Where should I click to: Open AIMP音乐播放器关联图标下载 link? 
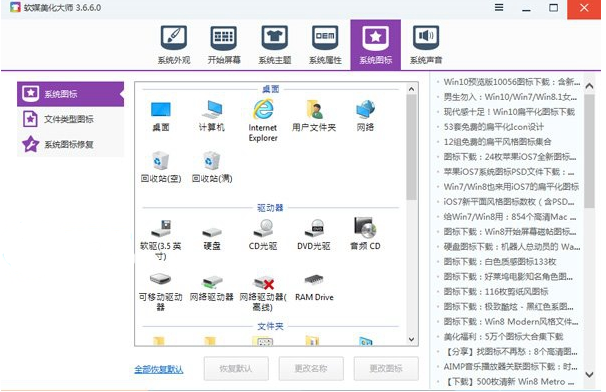coord(511,366)
